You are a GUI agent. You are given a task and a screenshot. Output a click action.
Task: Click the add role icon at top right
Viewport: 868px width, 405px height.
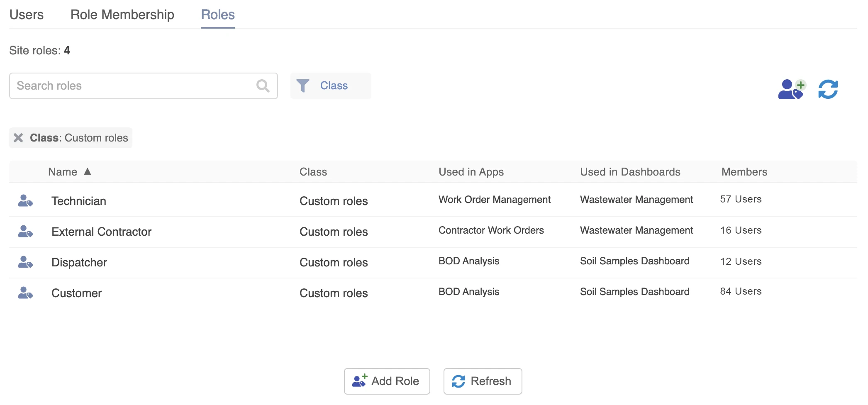tap(791, 89)
